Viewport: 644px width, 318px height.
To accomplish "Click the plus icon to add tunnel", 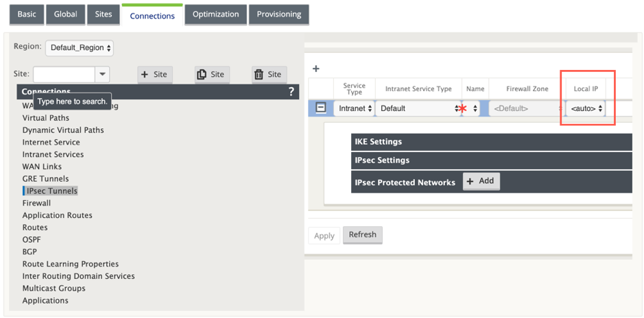I will point(316,69).
